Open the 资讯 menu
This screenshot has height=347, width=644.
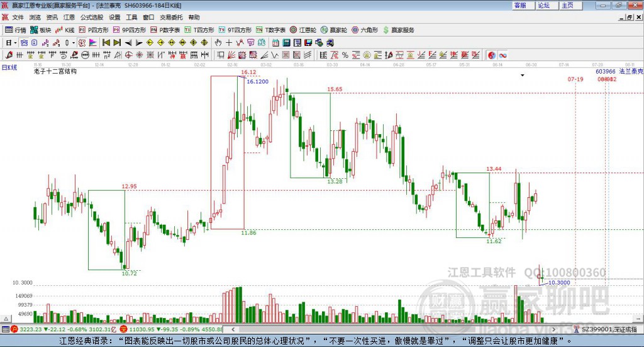pyautogui.click(x=52, y=17)
